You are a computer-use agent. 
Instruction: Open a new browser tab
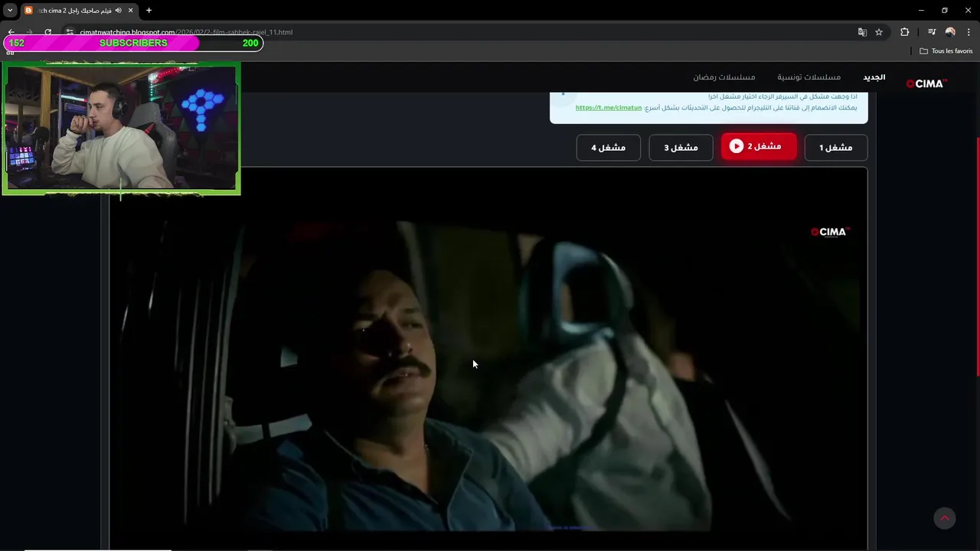click(x=149, y=10)
